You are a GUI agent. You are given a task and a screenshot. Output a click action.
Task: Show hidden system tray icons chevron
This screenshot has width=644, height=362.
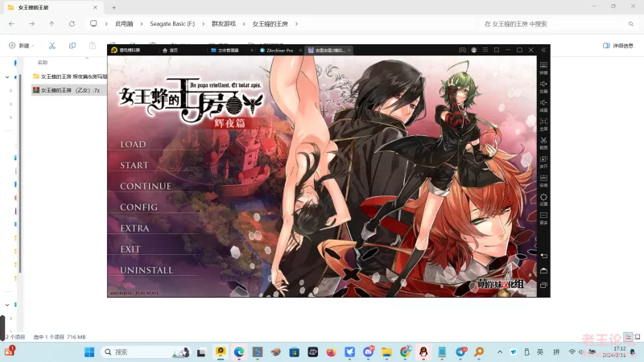[500, 352]
